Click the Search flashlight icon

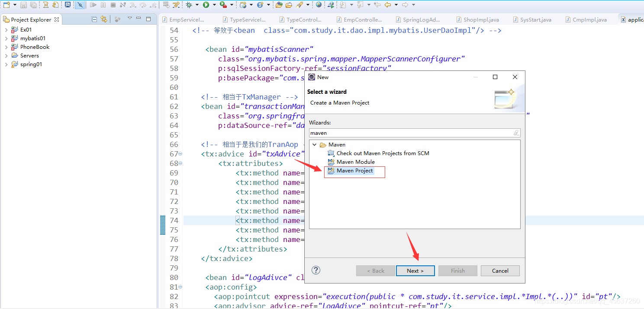tap(299, 5)
